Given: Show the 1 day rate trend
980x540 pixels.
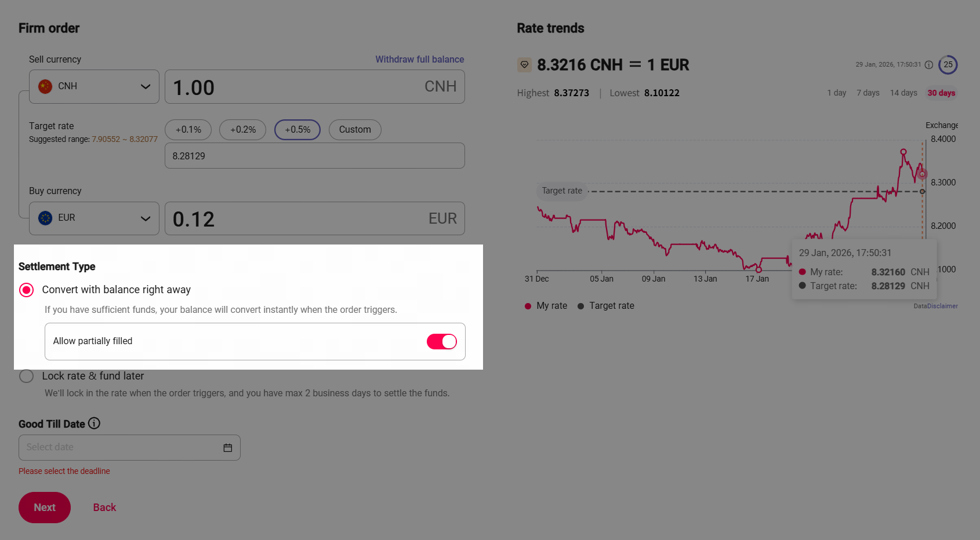Looking at the screenshot, I should click(x=837, y=93).
